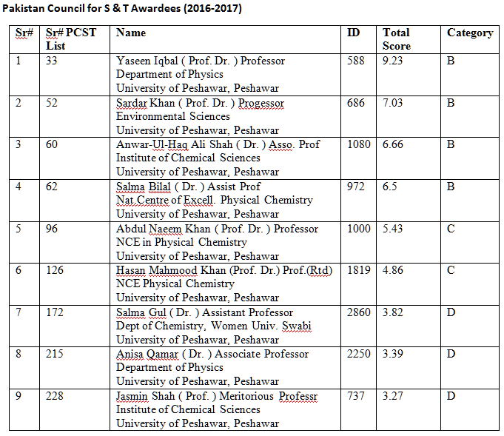This screenshot has width=504, height=436.
Task: Select the name 'Salma Bilal ( Dr. ) Assist Prof'
Action: 188,187
